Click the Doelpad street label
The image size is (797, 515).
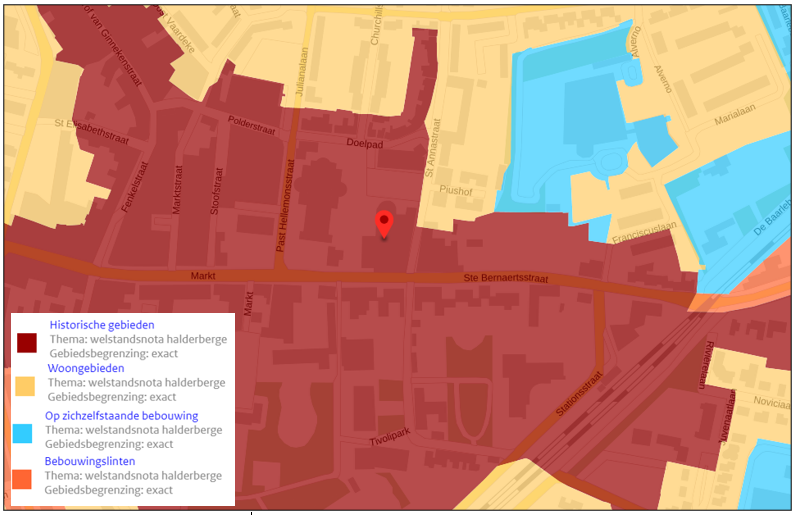click(364, 143)
